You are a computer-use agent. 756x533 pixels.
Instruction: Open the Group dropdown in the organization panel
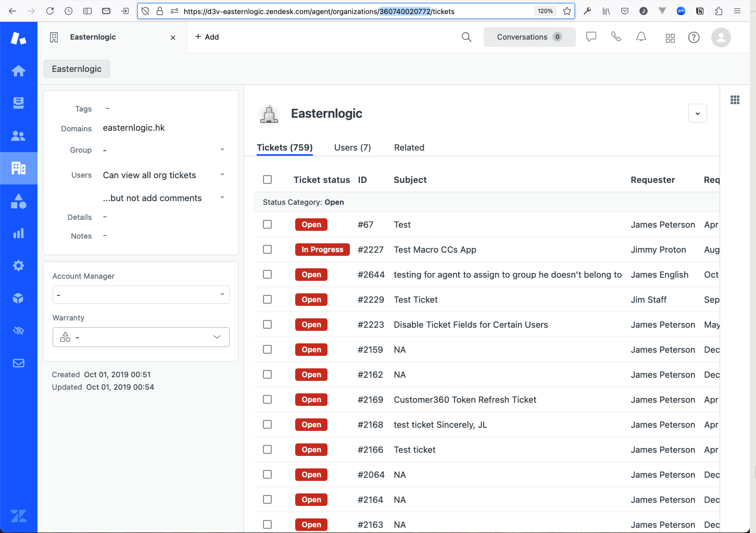[222, 150]
